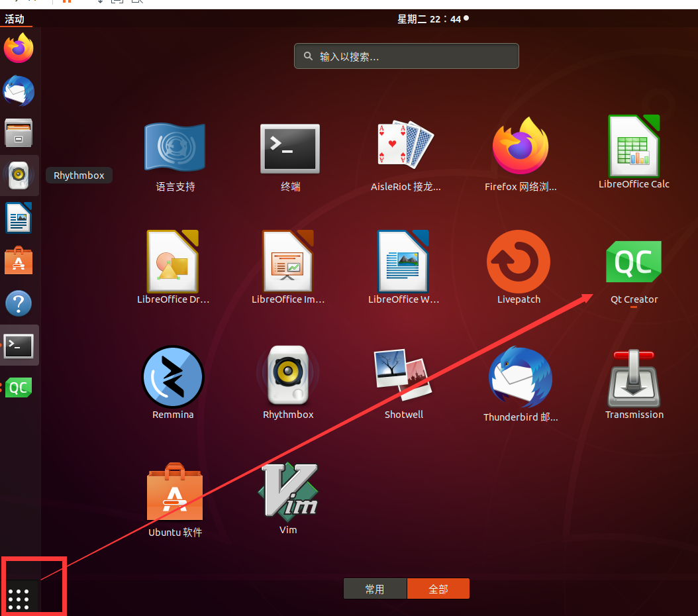
Task: Click the 输入以搜索 search field
Action: 406,56
